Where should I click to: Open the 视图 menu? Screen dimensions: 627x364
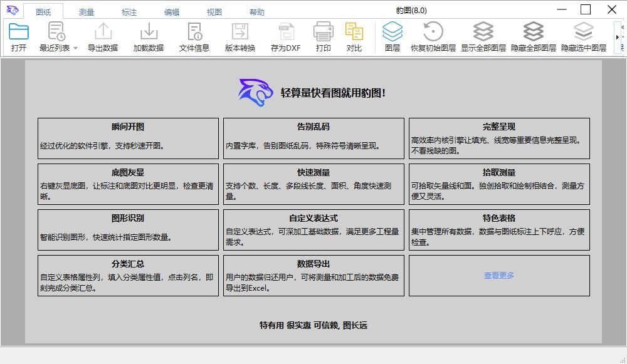(x=213, y=11)
